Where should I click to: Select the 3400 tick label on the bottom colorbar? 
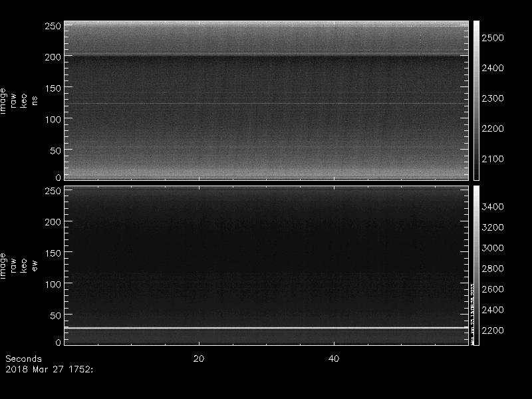tap(493, 207)
